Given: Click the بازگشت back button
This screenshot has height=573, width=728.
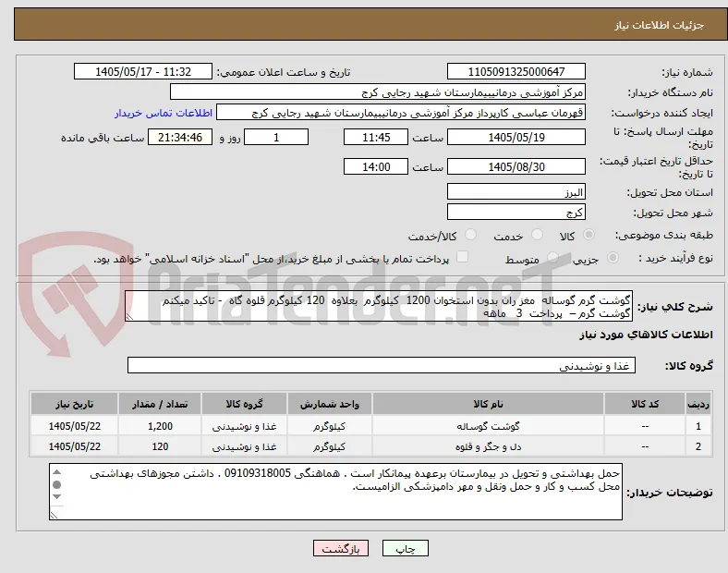Looking at the screenshot, I should (x=341, y=548).
